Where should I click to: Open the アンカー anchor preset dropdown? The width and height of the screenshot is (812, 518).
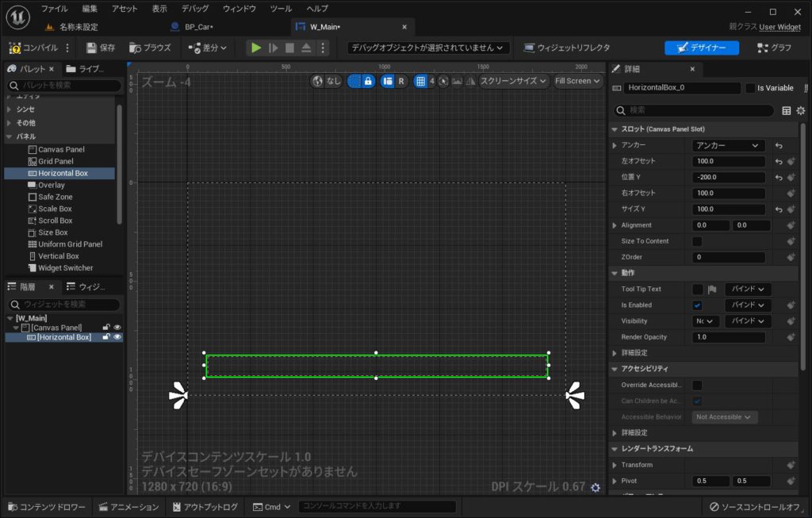coord(727,145)
